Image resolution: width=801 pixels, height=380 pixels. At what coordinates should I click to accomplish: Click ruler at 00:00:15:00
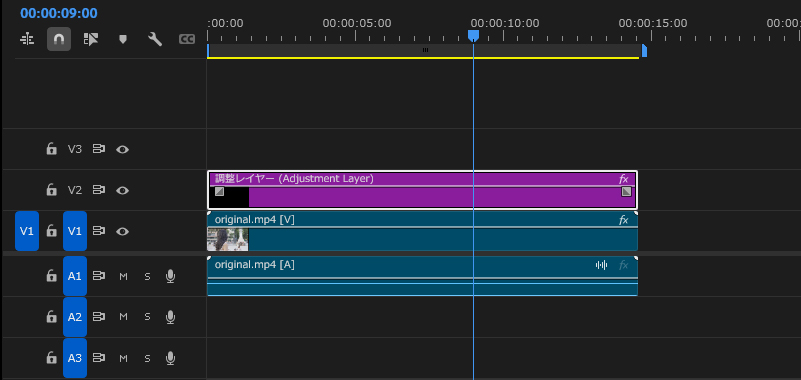click(652, 23)
